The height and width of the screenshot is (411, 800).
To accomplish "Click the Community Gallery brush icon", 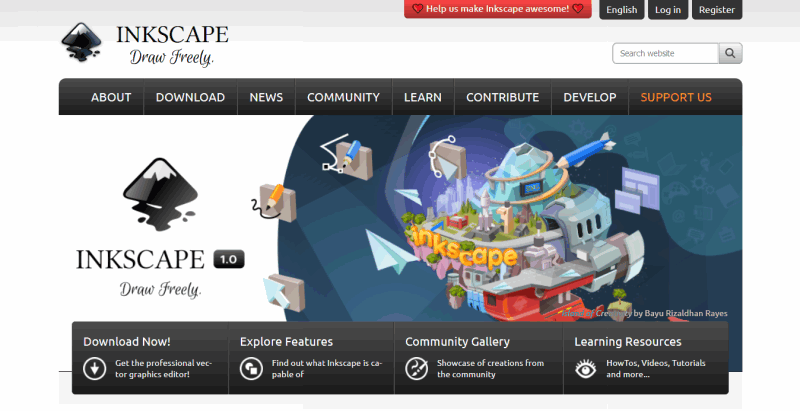I will coord(417,369).
